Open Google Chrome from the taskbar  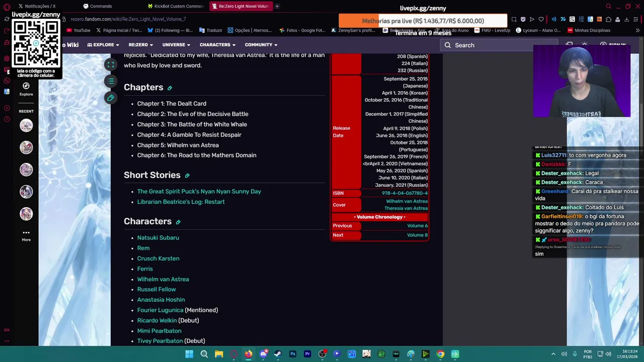(x=440, y=354)
